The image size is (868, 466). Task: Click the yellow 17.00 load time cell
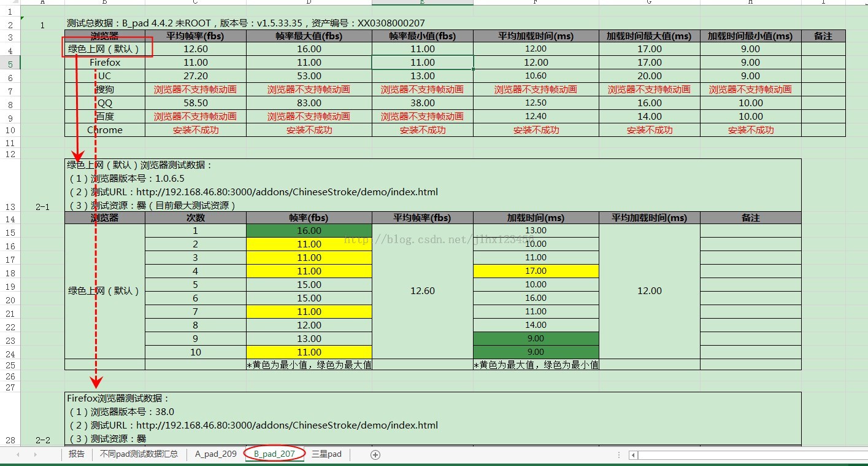pyautogui.click(x=536, y=271)
